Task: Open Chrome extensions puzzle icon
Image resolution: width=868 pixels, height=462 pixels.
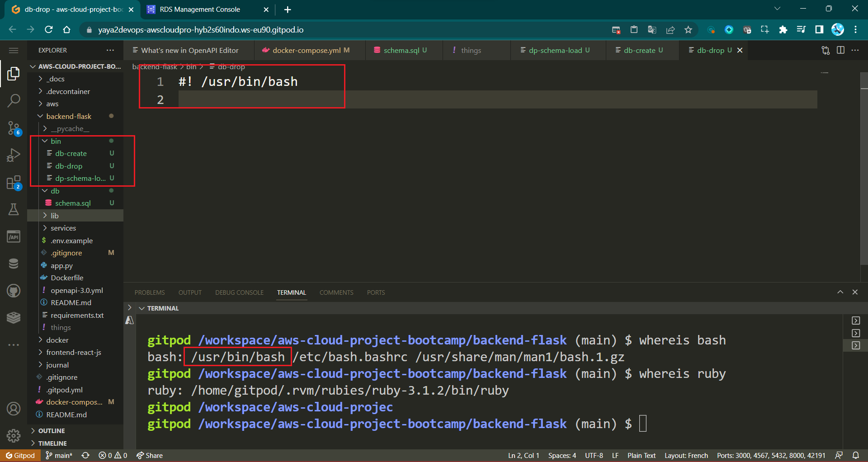Action: point(783,30)
